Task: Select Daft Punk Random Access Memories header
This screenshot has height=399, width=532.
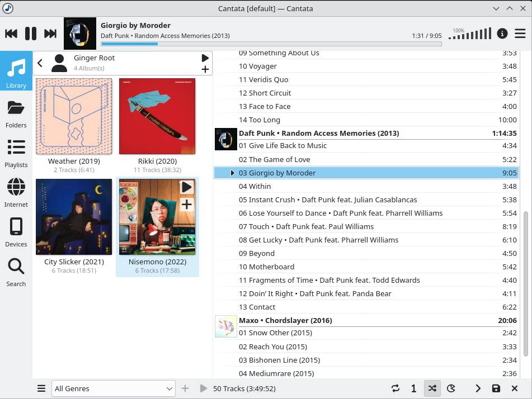Action: coord(366,133)
